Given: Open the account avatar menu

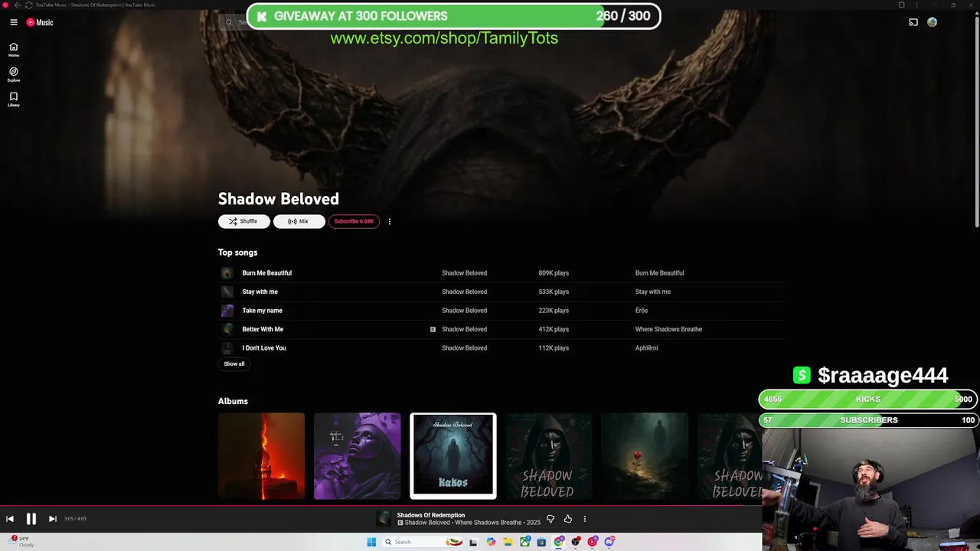Looking at the screenshot, I should pos(932,22).
